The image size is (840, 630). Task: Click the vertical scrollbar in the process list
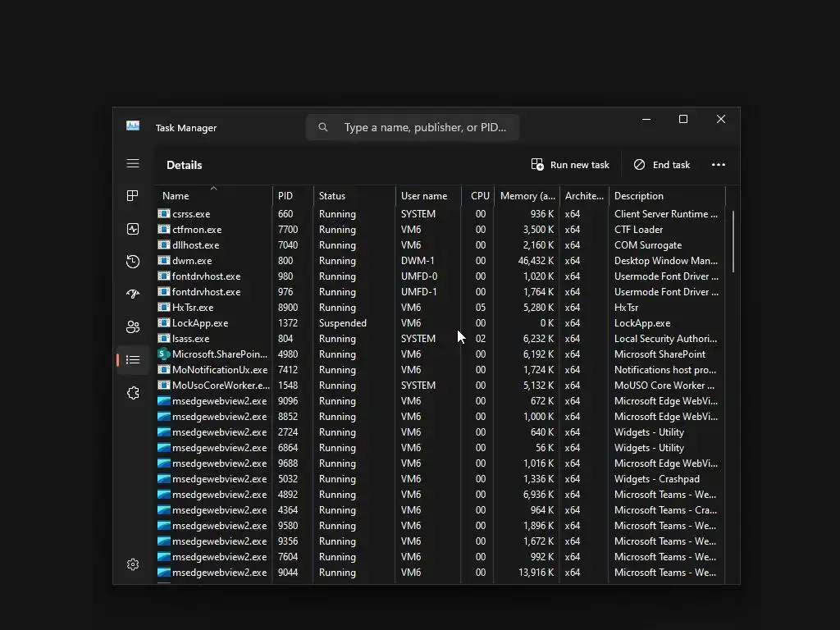[x=733, y=242]
